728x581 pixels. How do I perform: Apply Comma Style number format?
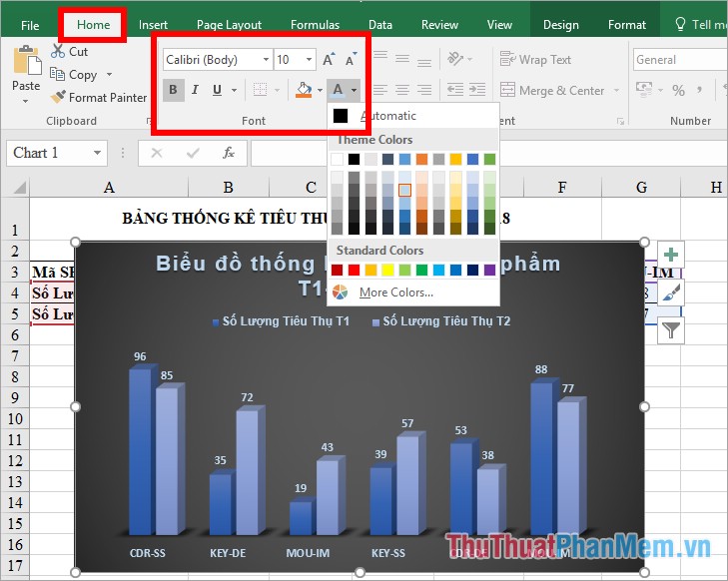click(x=699, y=90)
